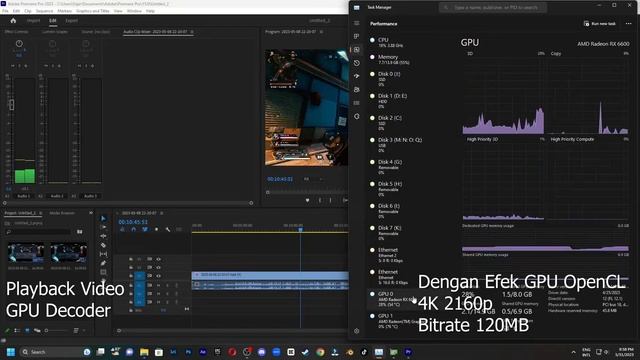Select the Selection tool in Premiere
This screenshot has height=360, width=640.
[x=103, y=218]
